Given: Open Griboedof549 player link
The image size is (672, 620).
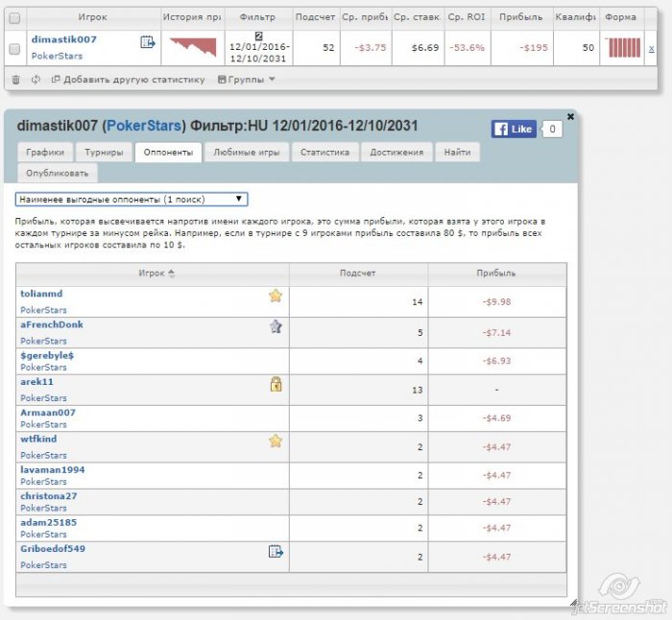Looking at the screenshot, I should [53, 548].
